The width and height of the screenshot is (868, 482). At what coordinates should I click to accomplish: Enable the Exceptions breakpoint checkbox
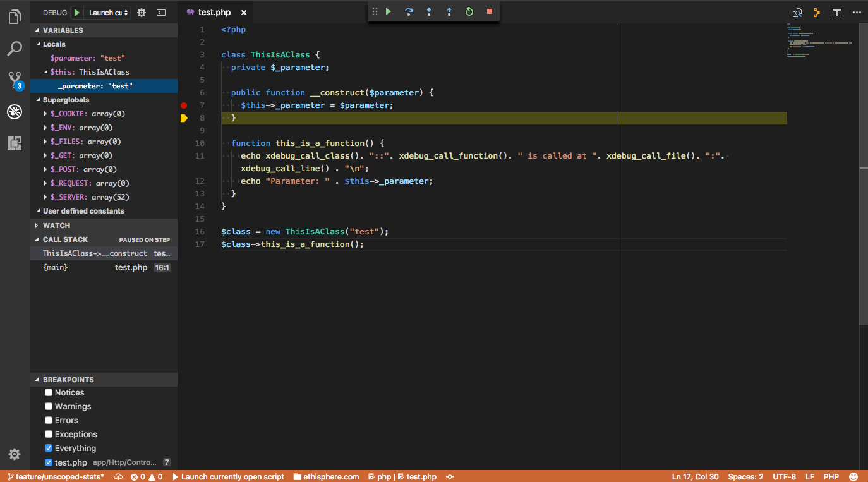(49, 434)
